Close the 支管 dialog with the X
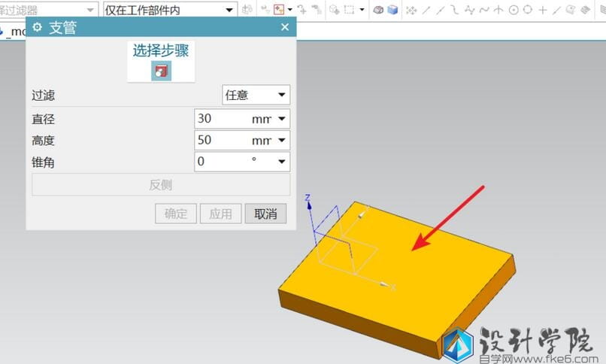The width and height of the screenshot is (606, 364). click(285, 27)
